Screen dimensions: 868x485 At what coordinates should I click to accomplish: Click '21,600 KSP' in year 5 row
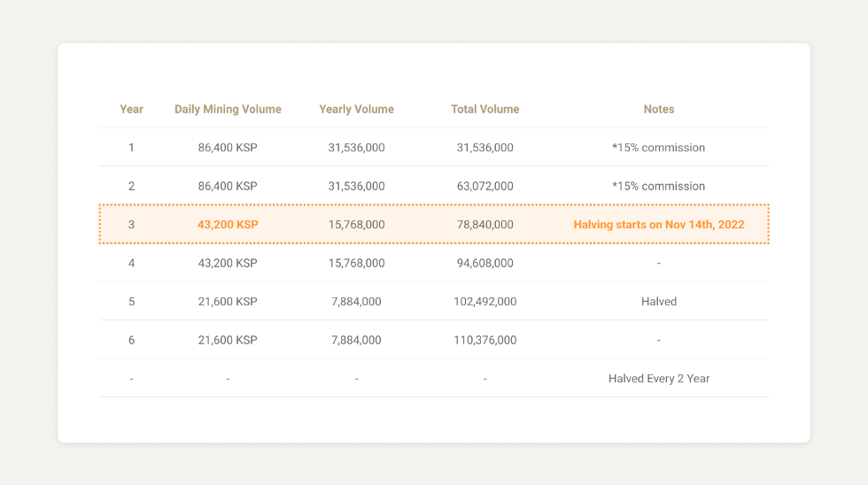[x=228, y=302]
